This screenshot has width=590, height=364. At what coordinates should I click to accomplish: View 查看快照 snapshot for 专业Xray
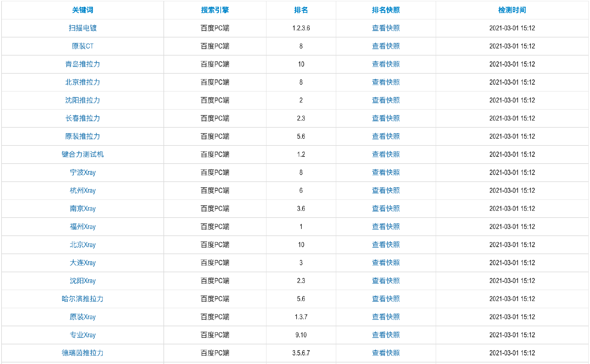(x=386, y=335)
